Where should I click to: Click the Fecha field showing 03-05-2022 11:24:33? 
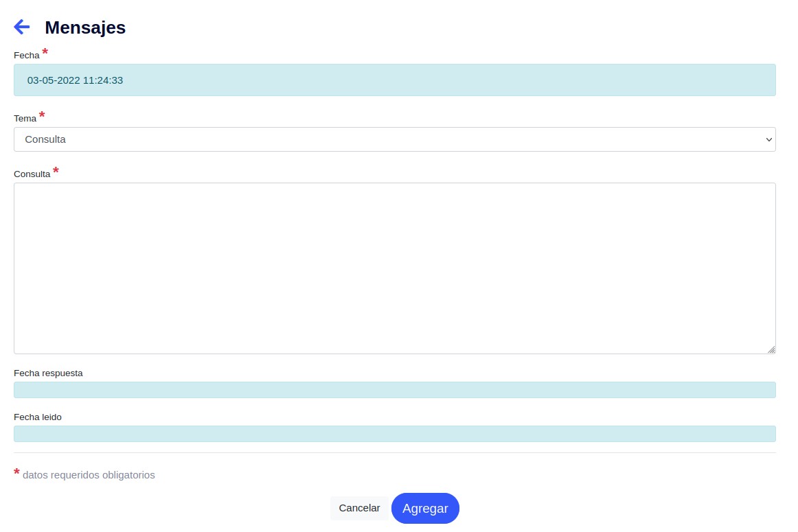pos(394,80)
